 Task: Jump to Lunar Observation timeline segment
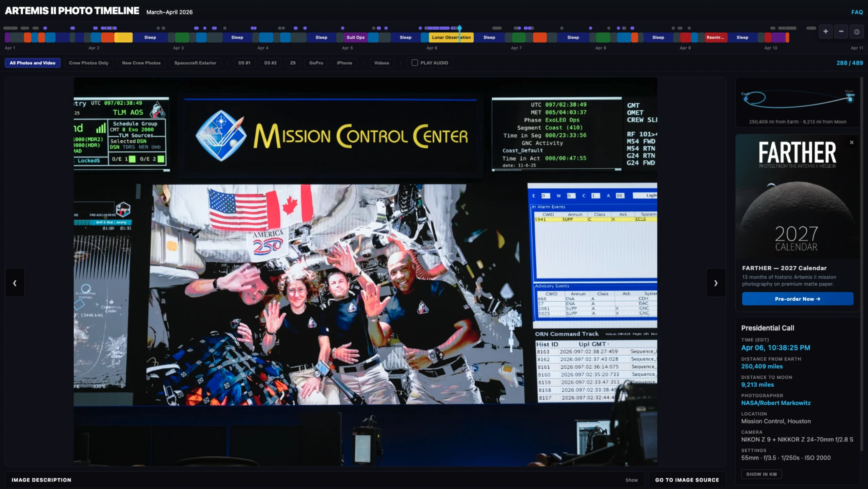pos(451,37)
